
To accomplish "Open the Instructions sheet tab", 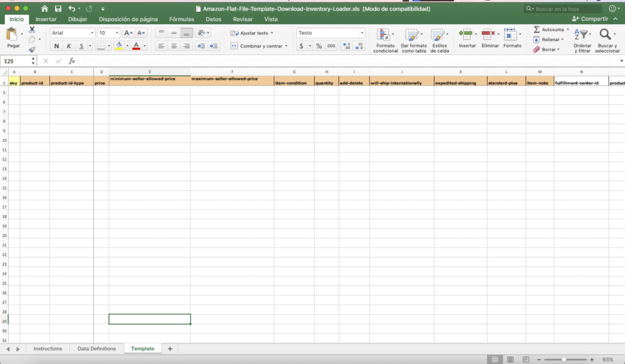I will click(x=48, y=348).
